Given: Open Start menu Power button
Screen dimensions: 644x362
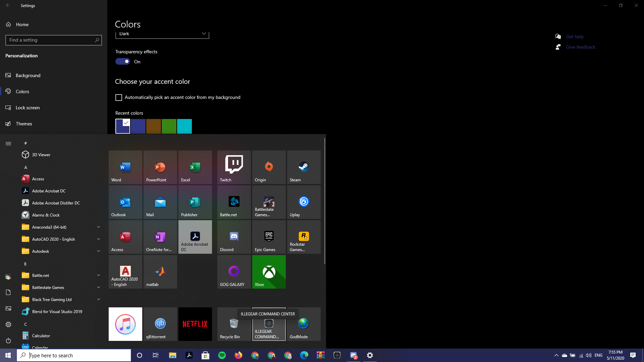Looking at the screenshot, I should coord(8,341).
